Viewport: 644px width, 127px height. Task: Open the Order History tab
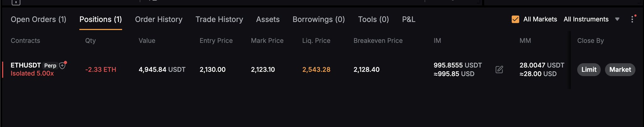click(158, 20)
